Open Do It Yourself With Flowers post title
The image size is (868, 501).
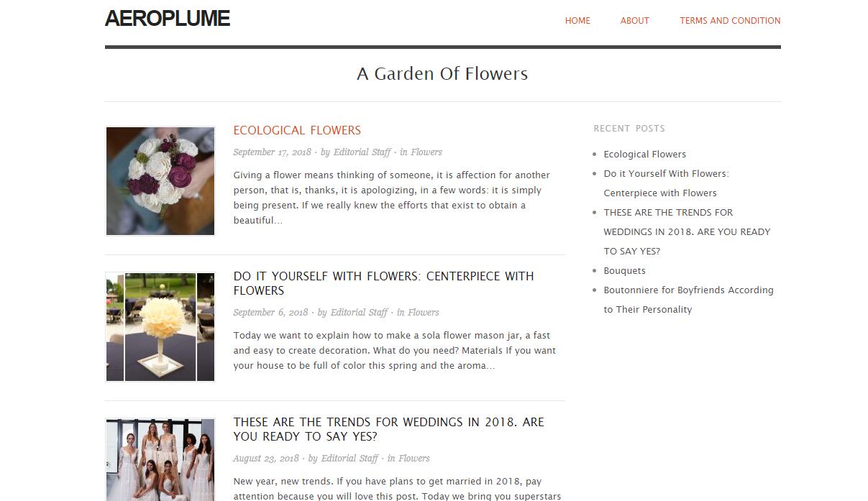pyautogui.click(x=384, y=283)
